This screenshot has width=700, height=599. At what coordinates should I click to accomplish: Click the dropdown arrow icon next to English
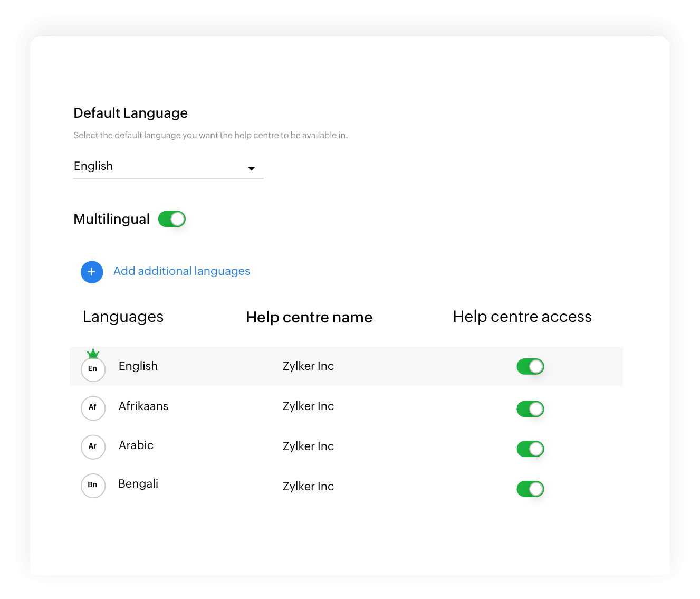point(252,169)
